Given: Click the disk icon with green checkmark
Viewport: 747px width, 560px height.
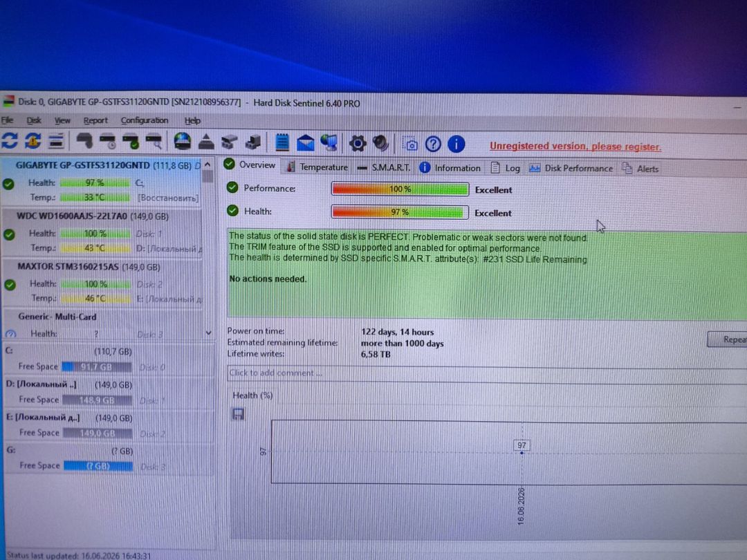Looking at the screenshot, I should point(131,142).
